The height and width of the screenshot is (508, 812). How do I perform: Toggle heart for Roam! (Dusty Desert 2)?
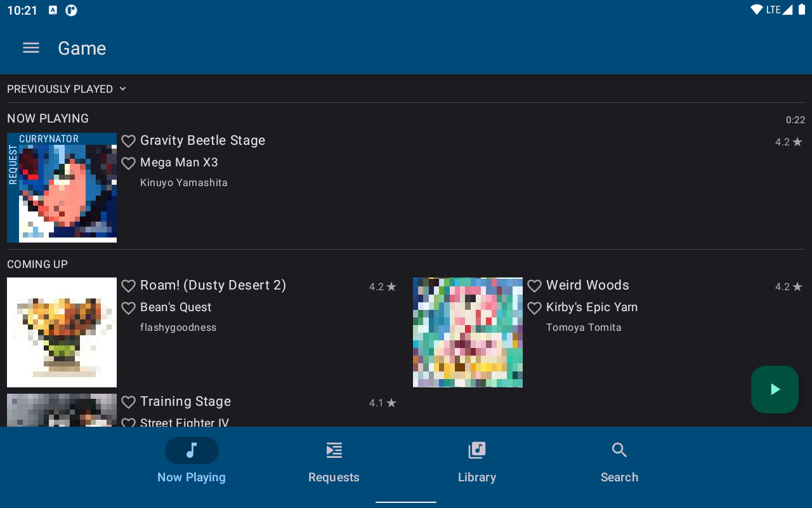(x=129, y=286)
